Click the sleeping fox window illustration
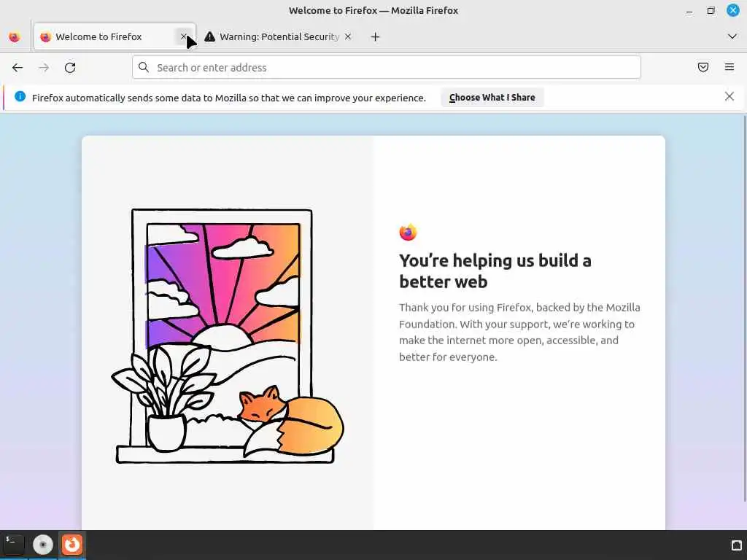Image resolution: width=747 pixels, height=560 pixels. coord(228,336)
